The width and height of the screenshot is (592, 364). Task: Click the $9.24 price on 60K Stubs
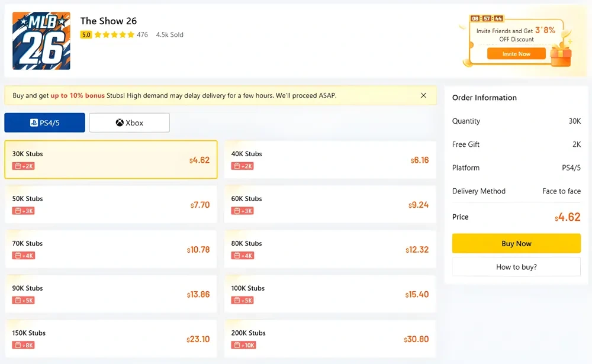point(419,205)
